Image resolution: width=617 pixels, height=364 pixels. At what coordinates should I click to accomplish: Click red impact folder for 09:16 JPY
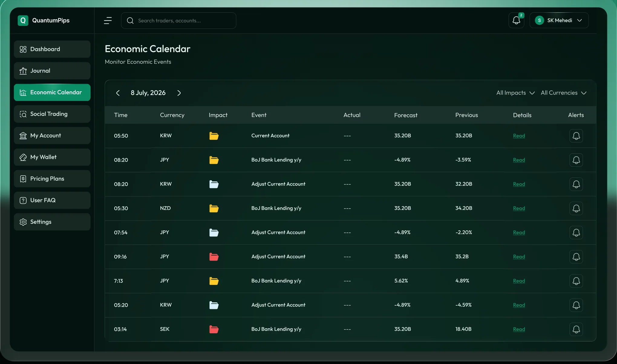point(214,257)
